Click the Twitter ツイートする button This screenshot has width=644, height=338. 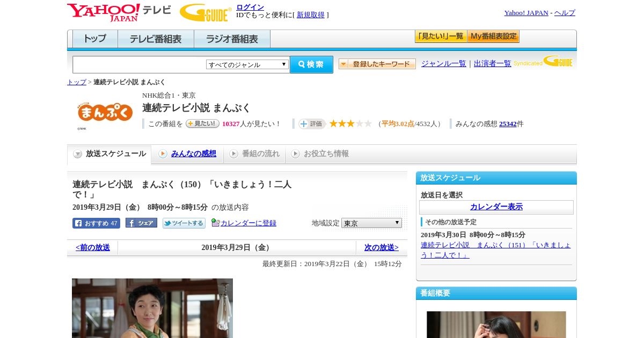click(184, 223)
